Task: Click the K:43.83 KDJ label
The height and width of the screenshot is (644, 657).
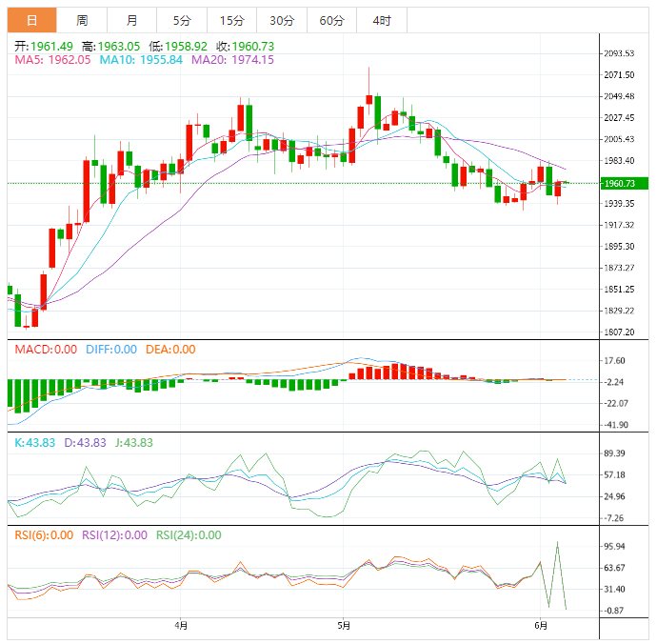Action: [x=33, y=443]
